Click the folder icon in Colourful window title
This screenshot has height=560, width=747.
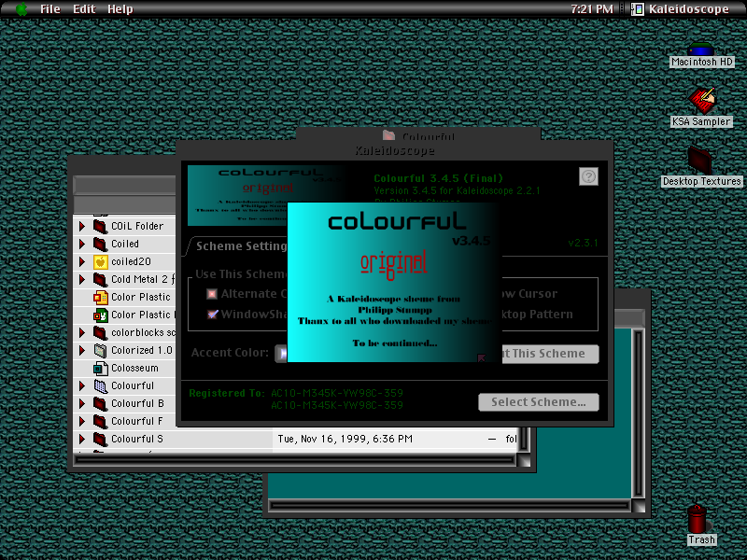(x=388, y=135)
